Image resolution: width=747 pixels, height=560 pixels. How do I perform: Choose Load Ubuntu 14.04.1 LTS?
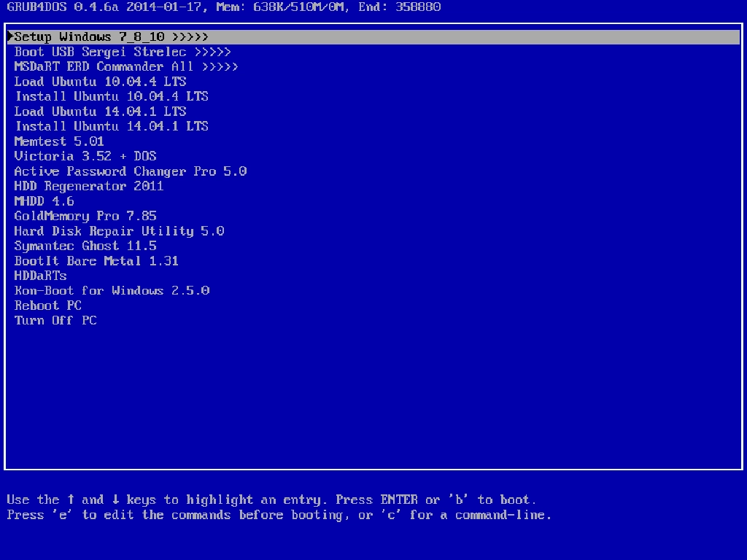point(100,112)
